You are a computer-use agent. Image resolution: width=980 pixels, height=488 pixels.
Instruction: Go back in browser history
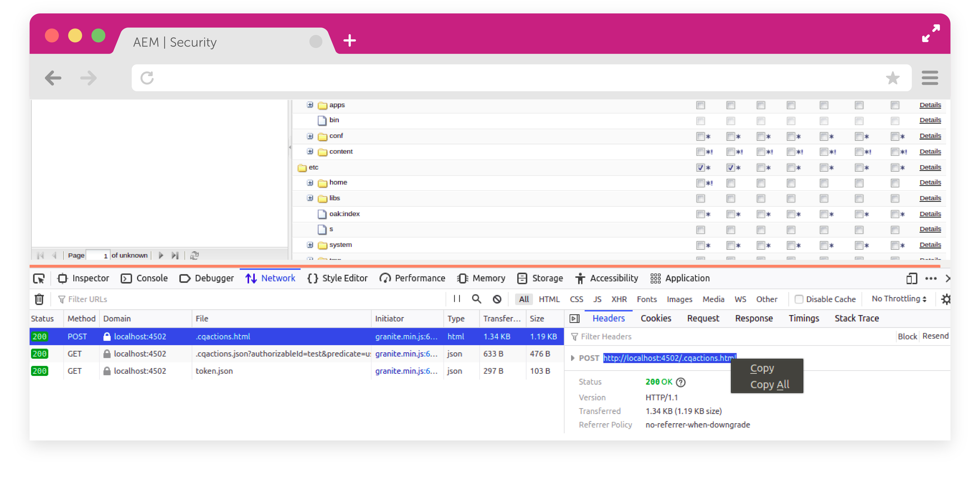click(x=53, y=78)
